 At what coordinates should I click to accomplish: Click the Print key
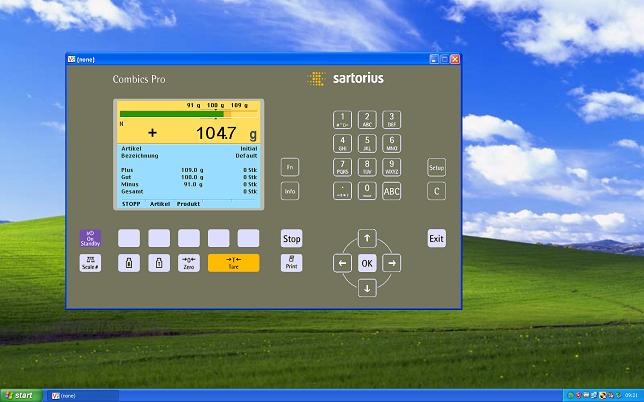pyautogui.click(x=292, y=263)
